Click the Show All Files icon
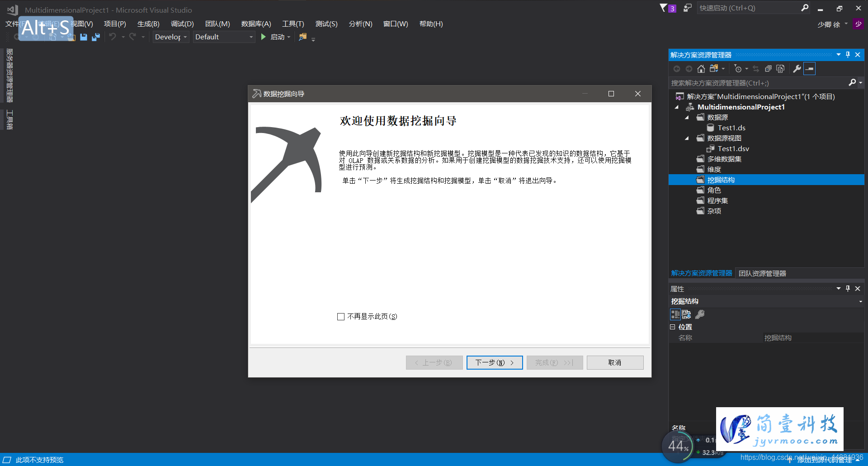The width and height of the screenshot is (868, 466). pos(780,69)
